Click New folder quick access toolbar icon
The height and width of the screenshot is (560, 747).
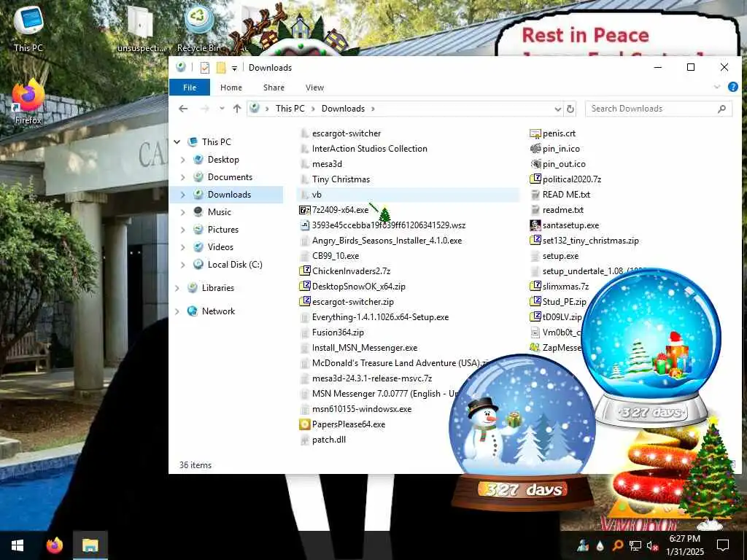tap(221, 68)
